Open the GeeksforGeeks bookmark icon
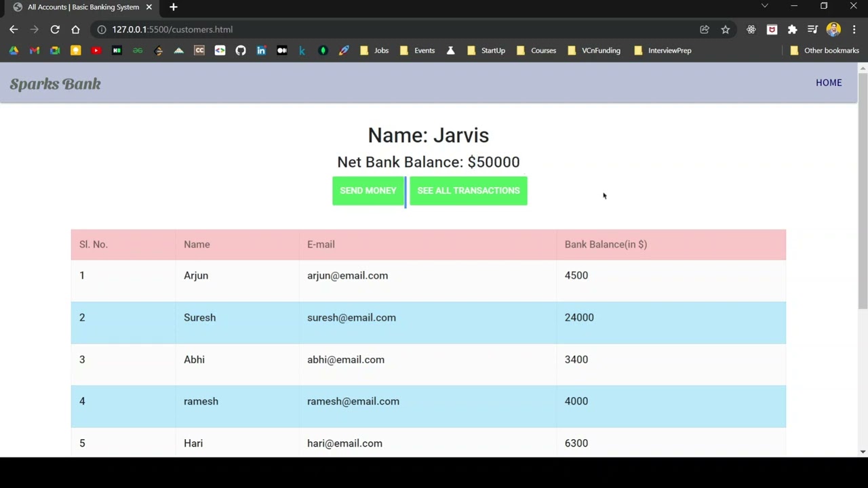The width and height of the screenshot is (868, 488). coord(138,50)
